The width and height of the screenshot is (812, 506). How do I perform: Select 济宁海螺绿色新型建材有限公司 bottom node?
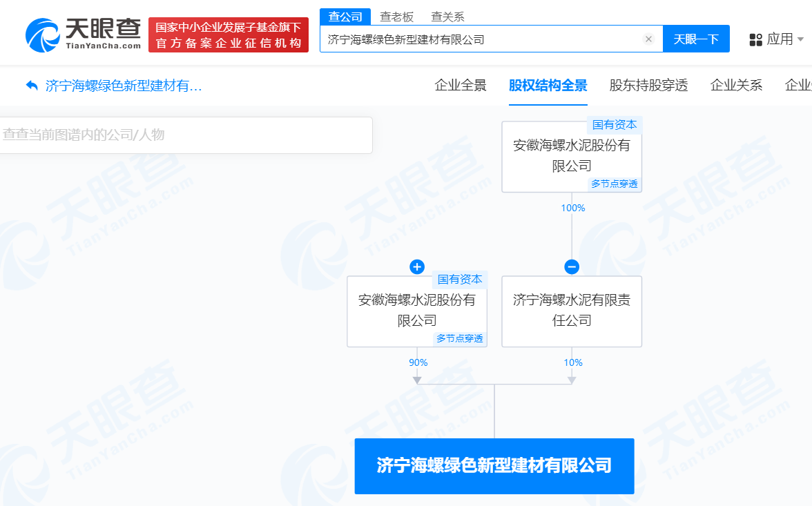point(494,466)
